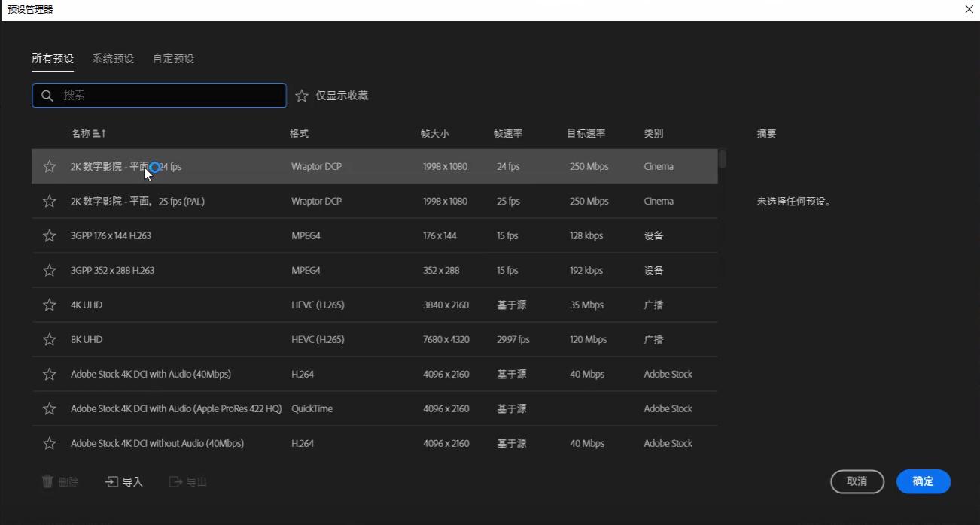Click the 导入 import icon
Screen dimensions: 980x525
[x=112, y=481]
